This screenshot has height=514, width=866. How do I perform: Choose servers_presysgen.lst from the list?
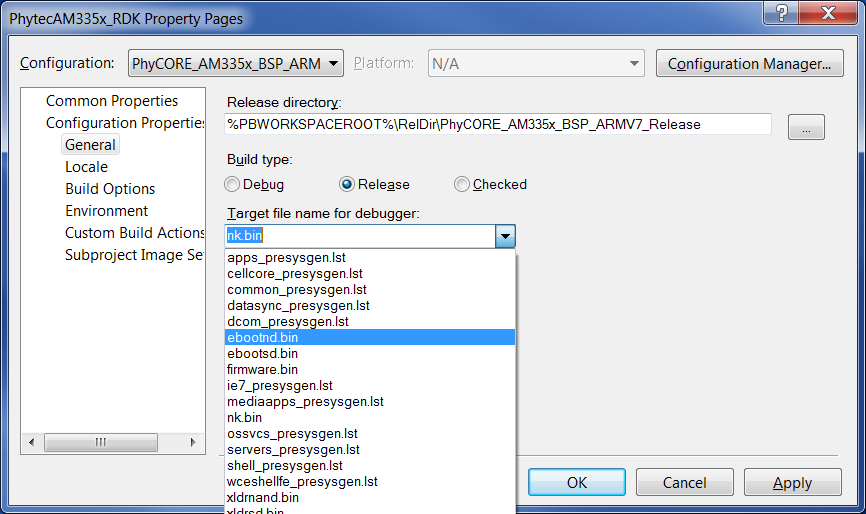coord(370,449)
